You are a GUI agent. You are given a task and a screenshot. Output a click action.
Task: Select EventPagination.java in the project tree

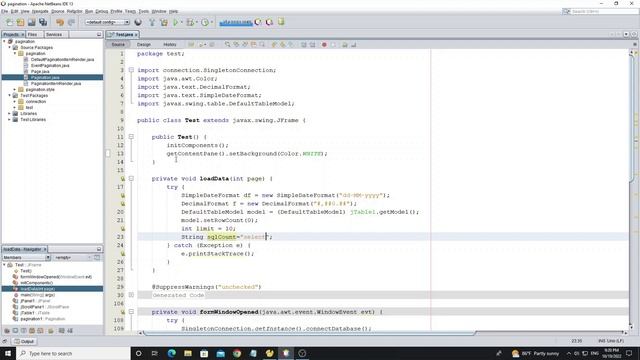50,65
